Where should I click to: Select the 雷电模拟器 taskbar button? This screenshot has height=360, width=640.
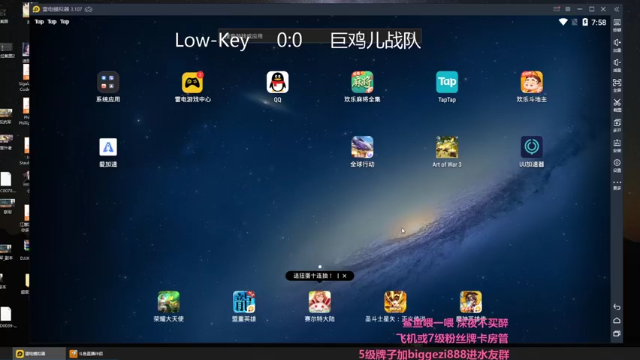(x=40, y=353)
